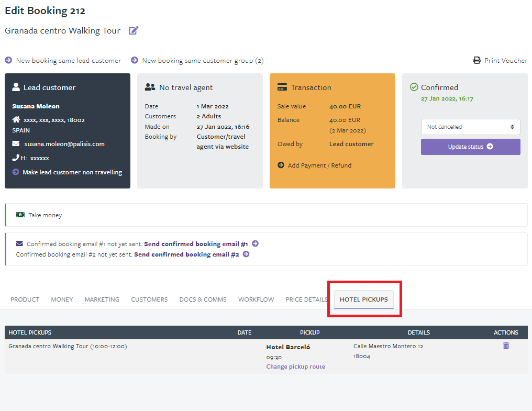Click the DETAILS column header
Image resolution: width=532 pixels, height=411 pixels.
pyautogui.click(x=419, y=332)
